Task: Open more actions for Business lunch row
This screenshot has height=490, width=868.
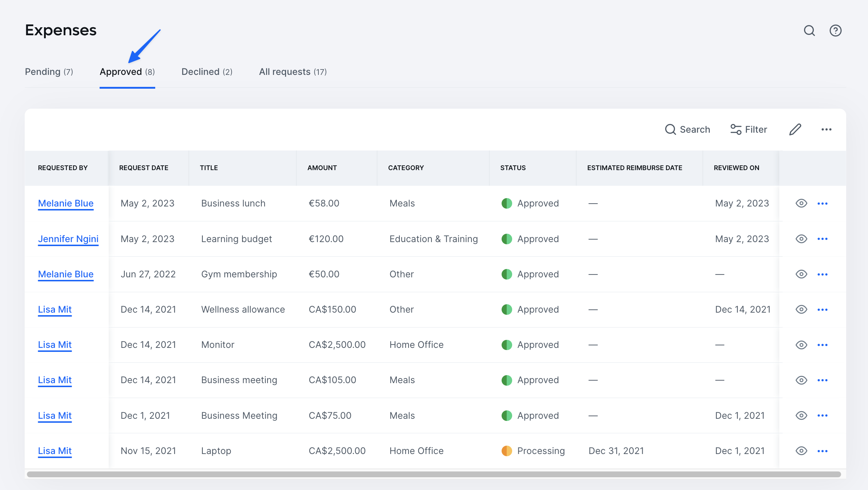Action: [x=823, y=203]
